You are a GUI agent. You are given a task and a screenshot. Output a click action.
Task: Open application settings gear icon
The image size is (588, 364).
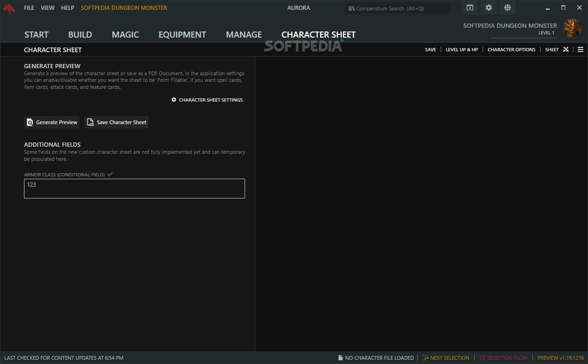pyautogui.click(x=489, y=8)
